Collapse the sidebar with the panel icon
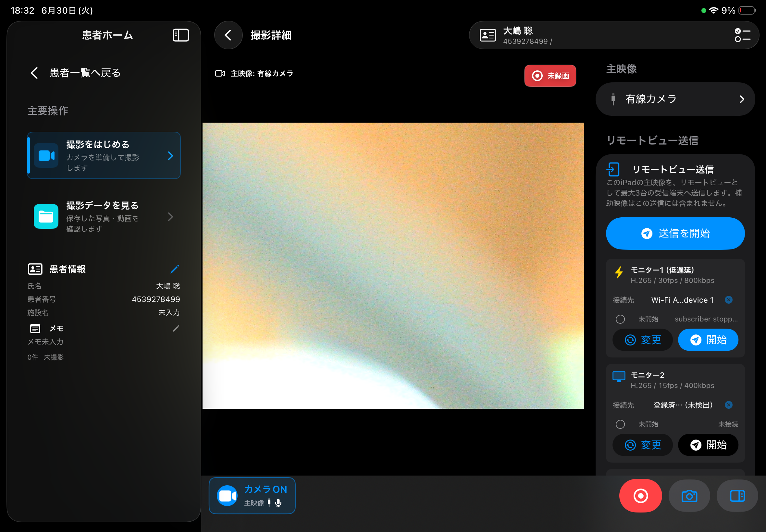Image resolution: width=766 pixels, height=532 pixels. (x=181, y=35)
